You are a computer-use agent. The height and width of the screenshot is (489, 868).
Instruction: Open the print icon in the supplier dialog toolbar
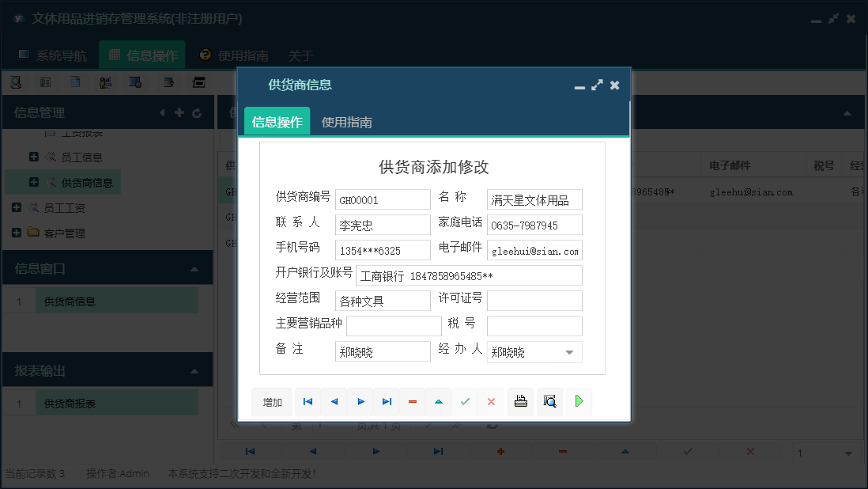(x=520, y=402)
